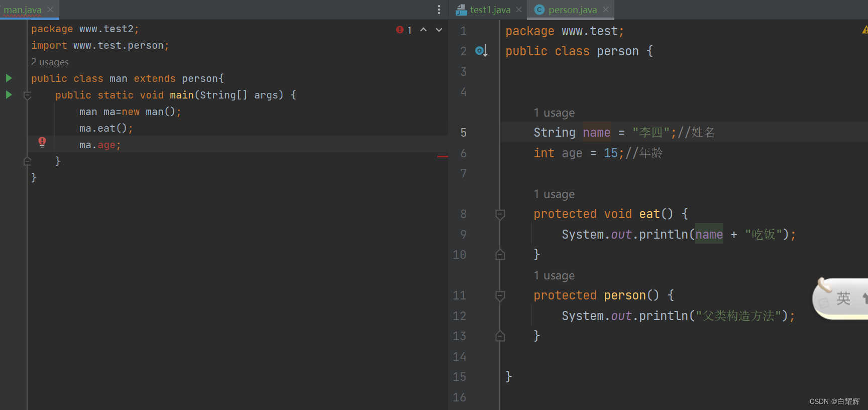868x410 pixels.
Task: Open the editor tab options menu
Action: point(439,10)
